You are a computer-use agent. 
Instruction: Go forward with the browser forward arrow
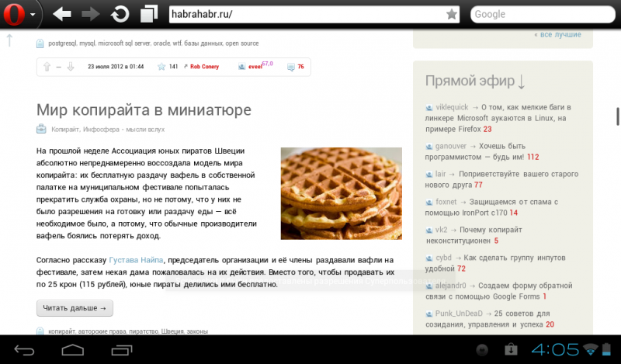pos(91,14)
